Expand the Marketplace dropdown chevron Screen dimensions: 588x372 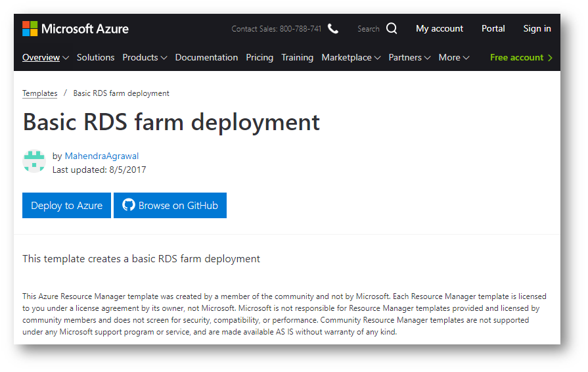tap(378, 58)
